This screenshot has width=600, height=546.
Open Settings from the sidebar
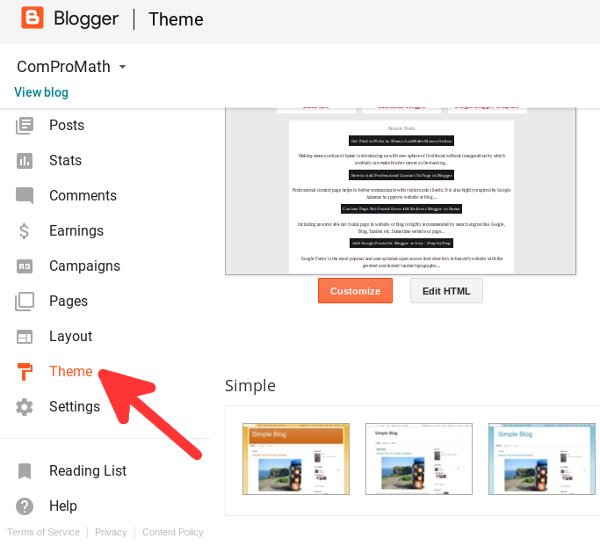point(75,407)
